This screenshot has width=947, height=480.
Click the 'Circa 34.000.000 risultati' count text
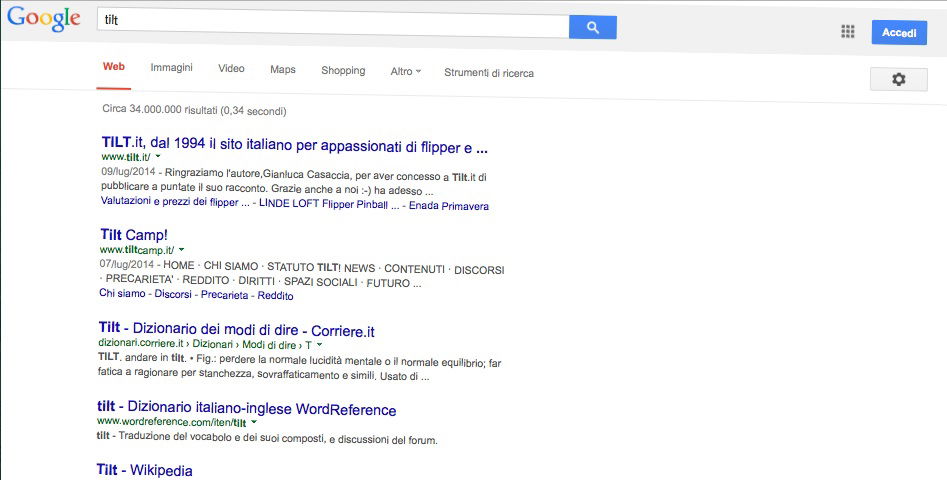[x=194, y=110]
